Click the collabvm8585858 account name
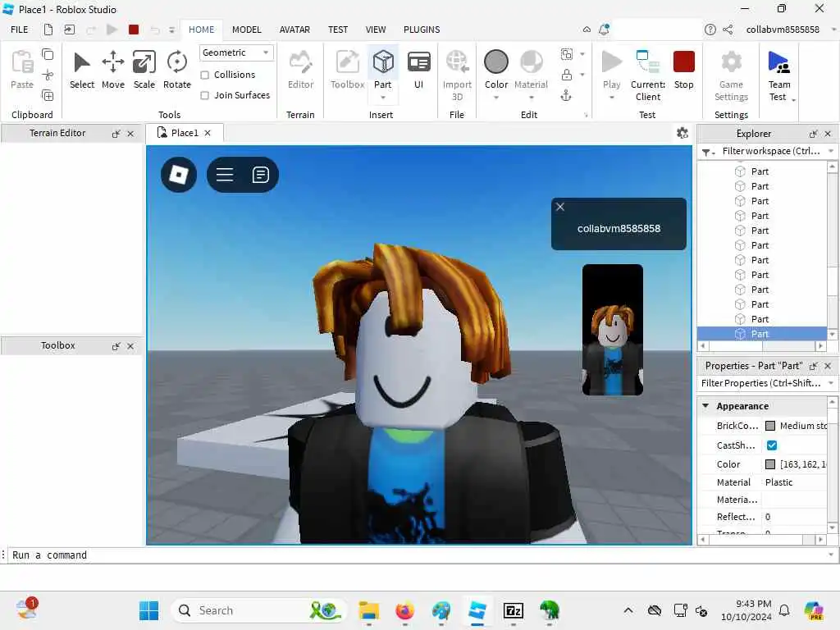The width and height of the screenshot is (840, 630). [x=783, y=30]
